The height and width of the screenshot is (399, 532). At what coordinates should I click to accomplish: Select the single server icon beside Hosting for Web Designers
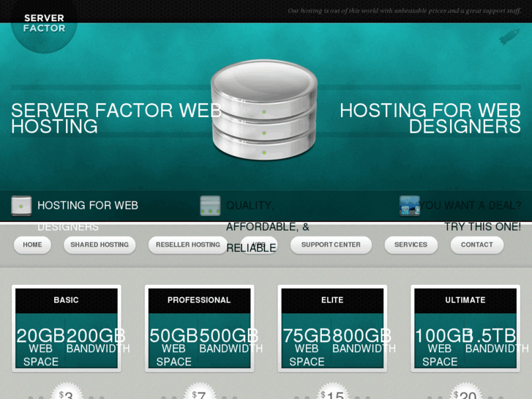click(21, 206)
